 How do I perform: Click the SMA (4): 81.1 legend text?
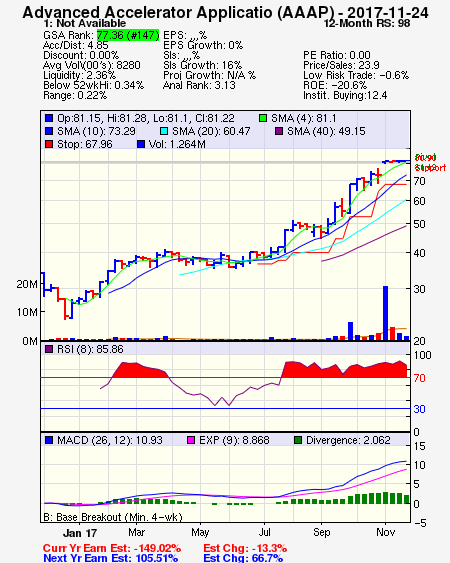[304, 118]
